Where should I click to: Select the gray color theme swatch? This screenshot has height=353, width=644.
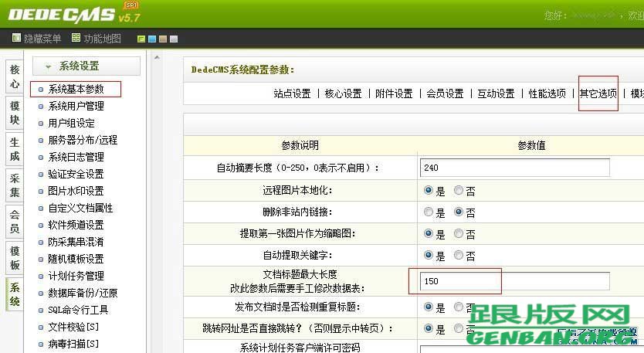pos(174,39)
